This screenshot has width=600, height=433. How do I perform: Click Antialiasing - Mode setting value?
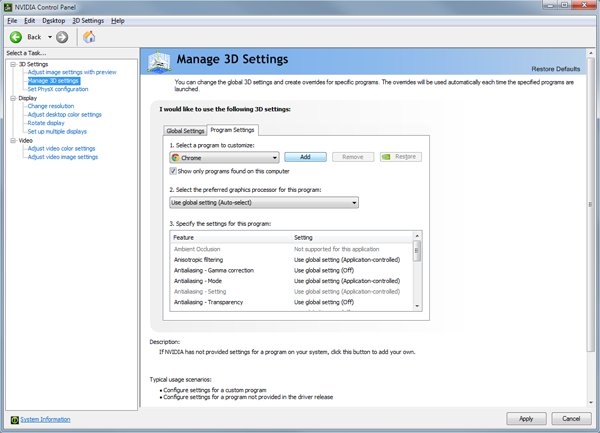347,281
